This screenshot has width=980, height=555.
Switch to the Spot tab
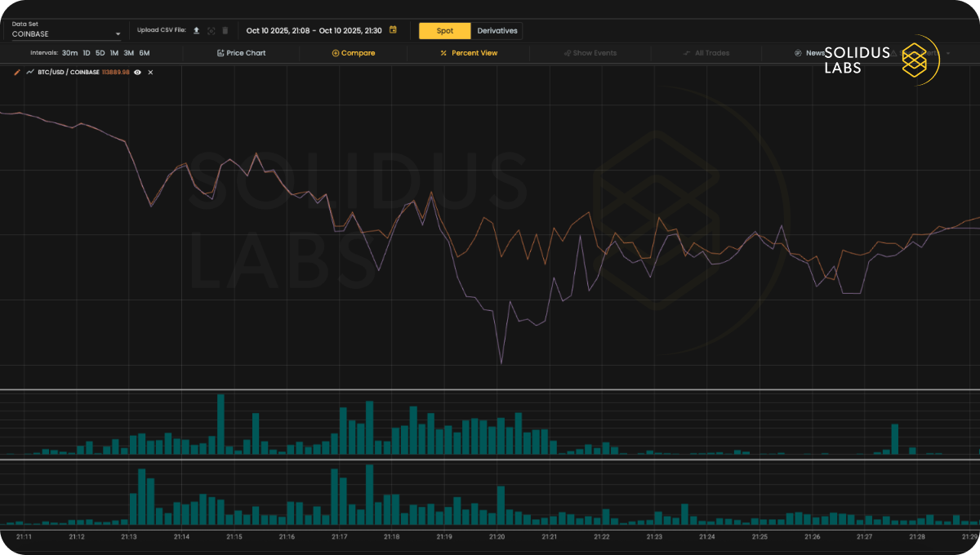(x=445, y=30)
